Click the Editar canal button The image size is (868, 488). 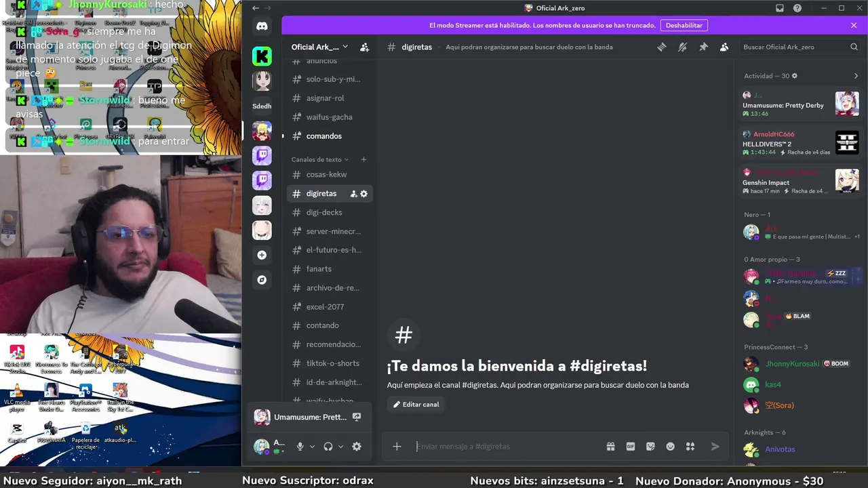pyautogui.click(x=416, y=405)
